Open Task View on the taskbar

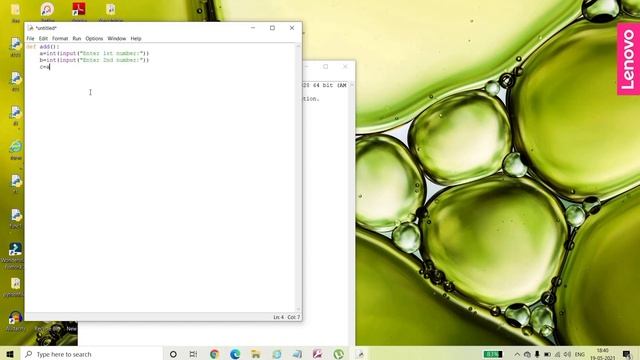[193, 354]
